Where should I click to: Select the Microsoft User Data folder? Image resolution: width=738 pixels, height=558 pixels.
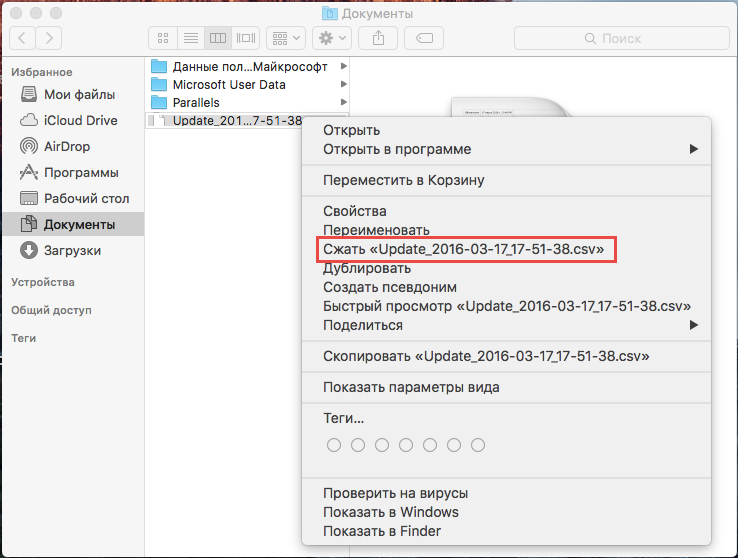[247, 85]
